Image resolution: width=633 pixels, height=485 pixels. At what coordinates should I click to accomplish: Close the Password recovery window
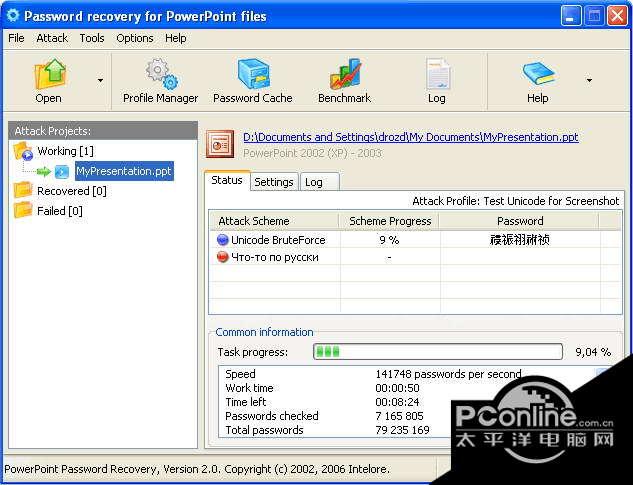click(x=617, y=17)
